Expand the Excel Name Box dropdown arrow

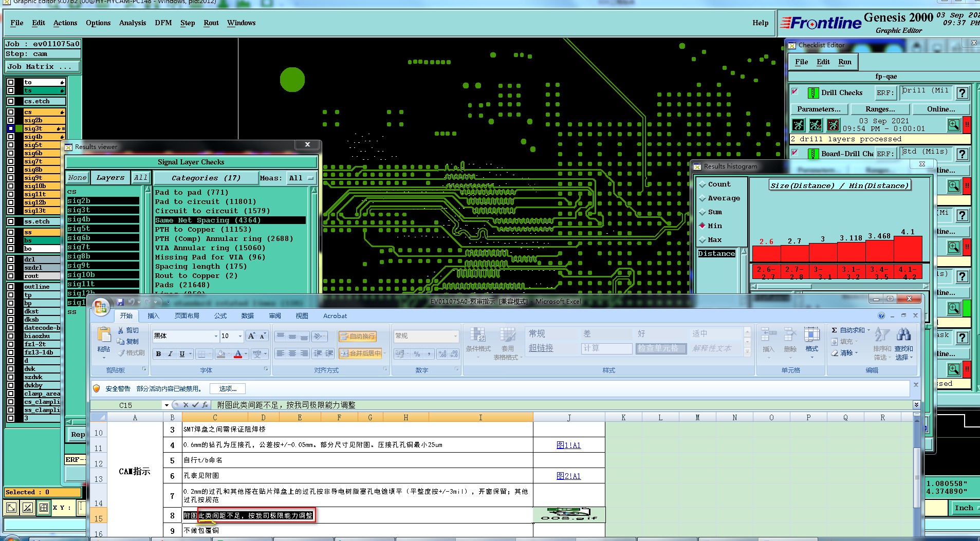point(167,405)
